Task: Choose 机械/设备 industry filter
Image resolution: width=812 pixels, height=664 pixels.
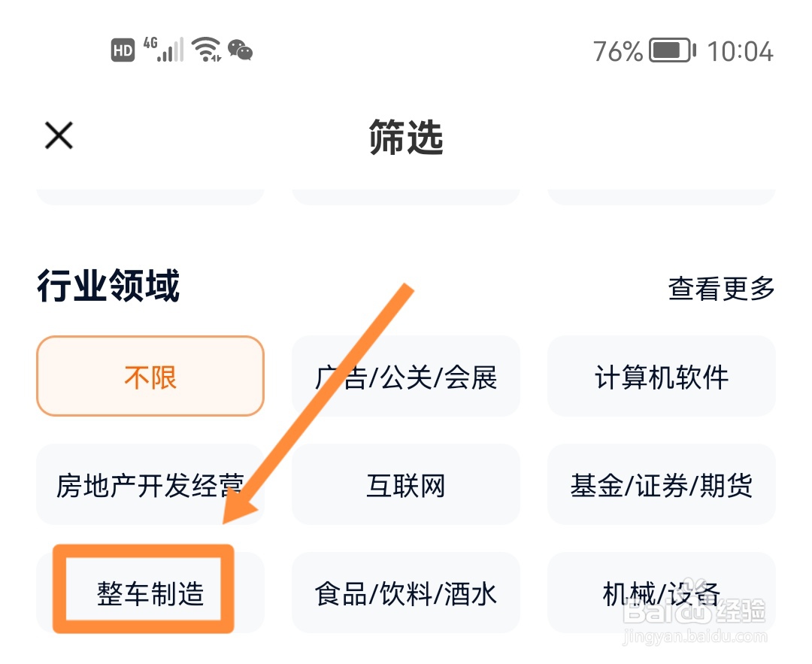Action: (662, 593)
